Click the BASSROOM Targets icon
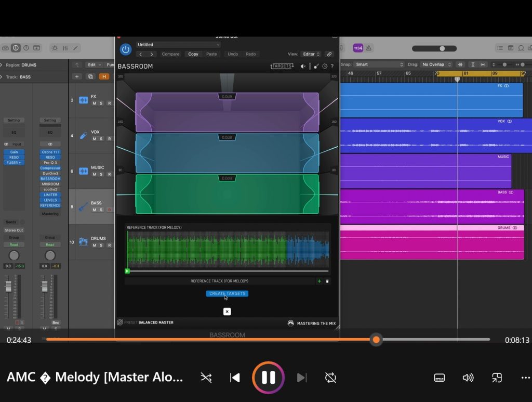 pyautogui.click(x=282, y=67)
